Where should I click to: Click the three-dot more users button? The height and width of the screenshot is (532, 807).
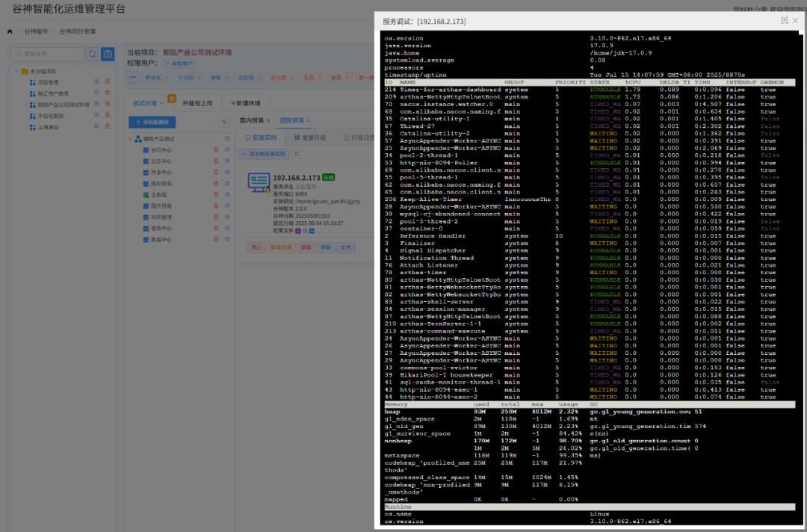133,77
